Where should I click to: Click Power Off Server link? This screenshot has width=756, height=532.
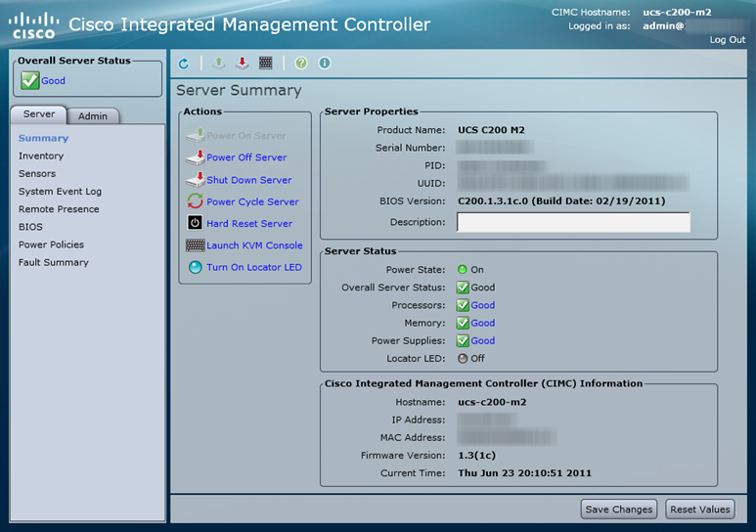click(x=246, y=157)
